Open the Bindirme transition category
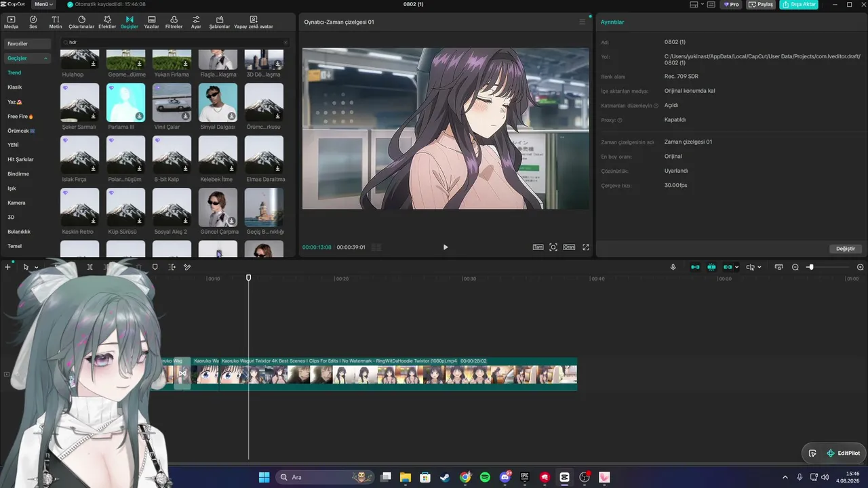The image size is (868, 488). click(18, 174)
